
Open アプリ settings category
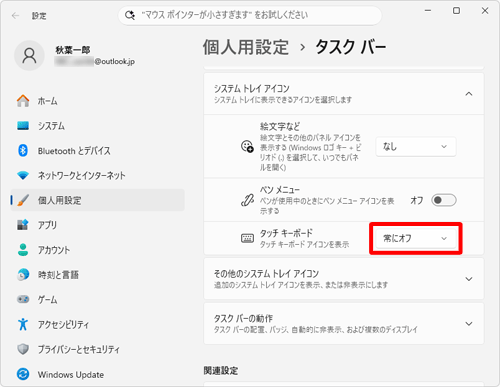pos(98,225)
